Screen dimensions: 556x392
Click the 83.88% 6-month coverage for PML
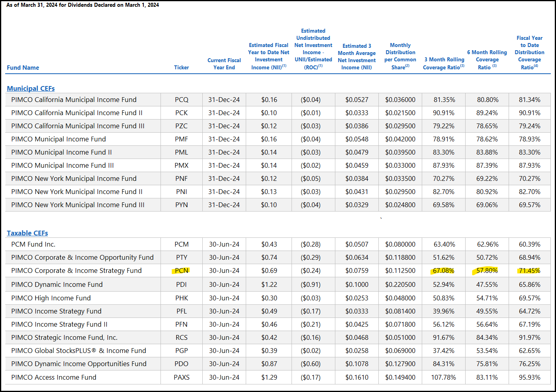[487, 152]
